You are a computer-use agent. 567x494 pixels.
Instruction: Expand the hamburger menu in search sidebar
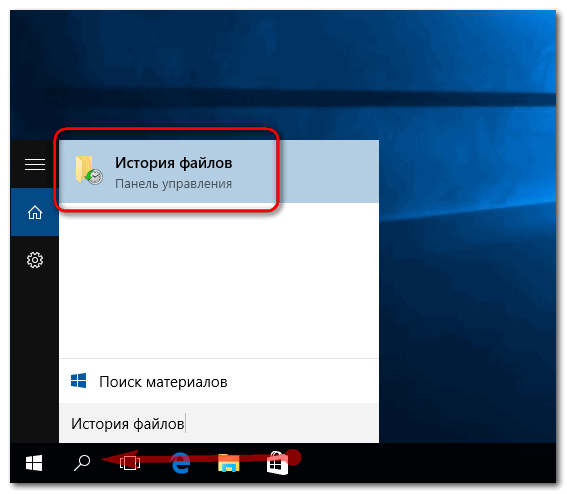pos(35,165)
